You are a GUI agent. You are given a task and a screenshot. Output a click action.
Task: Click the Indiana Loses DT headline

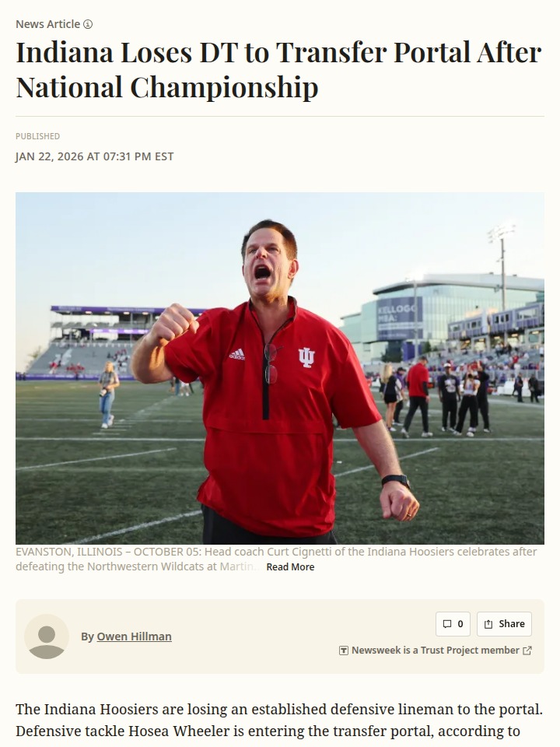[278, 53]
